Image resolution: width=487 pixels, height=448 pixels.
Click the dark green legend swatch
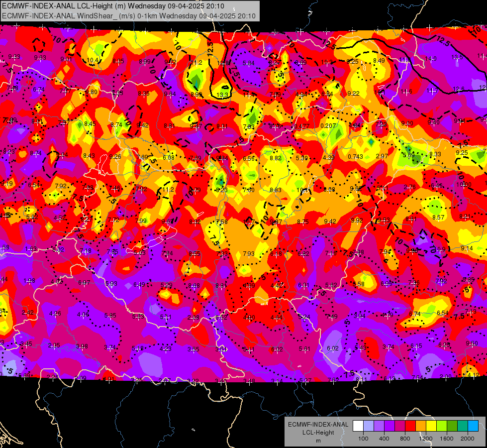pos(452,426)
